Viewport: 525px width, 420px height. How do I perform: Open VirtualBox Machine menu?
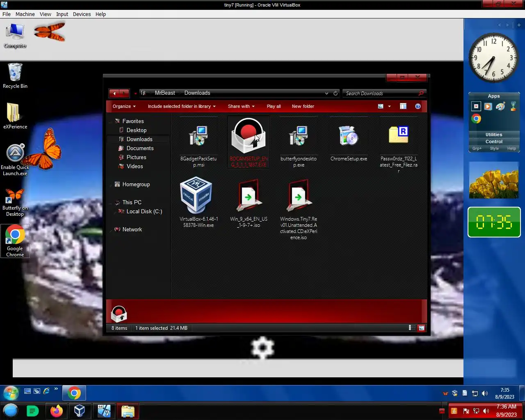pyautogui.click(x=25, y=14)
